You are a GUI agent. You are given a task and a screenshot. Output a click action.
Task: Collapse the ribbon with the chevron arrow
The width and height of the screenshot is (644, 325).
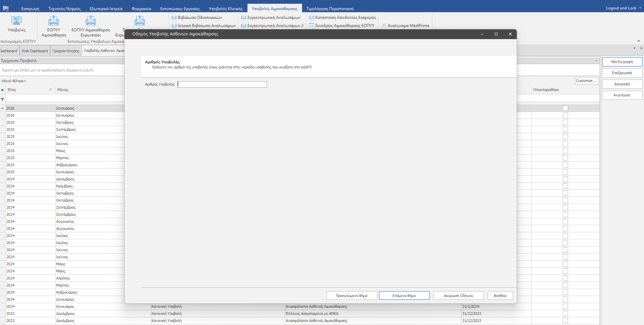639,41
